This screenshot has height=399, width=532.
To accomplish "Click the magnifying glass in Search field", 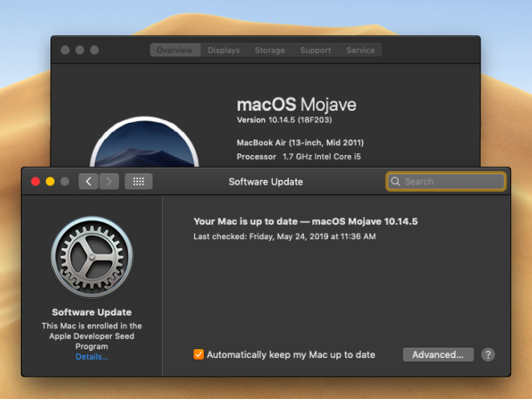I will (x=396, y=181).
